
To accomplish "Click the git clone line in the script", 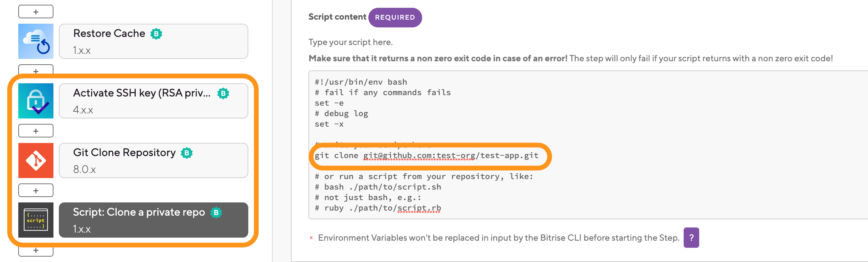I will tap(426, 156).
